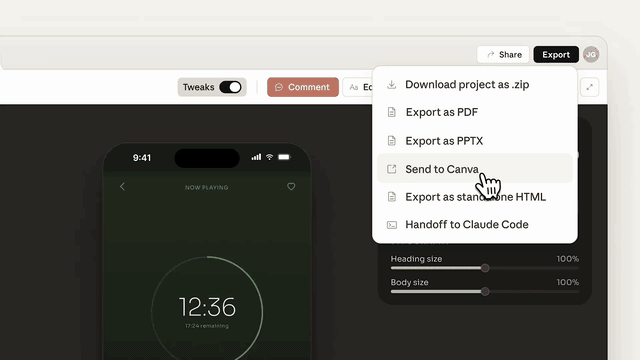Expand preview to fullscreen
640x360 pixels.
(589, 87)
